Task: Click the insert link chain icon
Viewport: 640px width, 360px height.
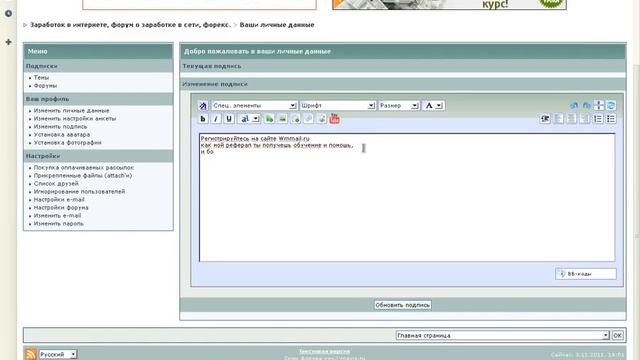Action: 309,119
